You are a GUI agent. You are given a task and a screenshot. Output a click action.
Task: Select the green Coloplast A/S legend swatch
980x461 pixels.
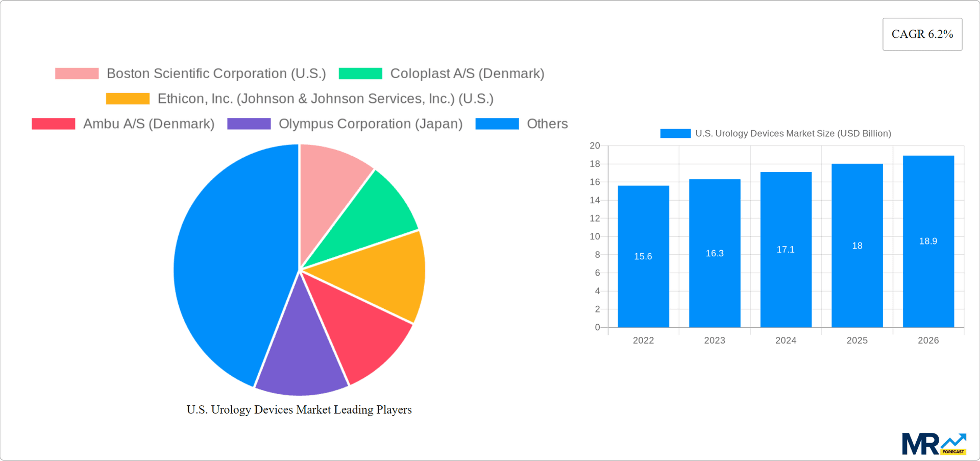click(360, 73)
